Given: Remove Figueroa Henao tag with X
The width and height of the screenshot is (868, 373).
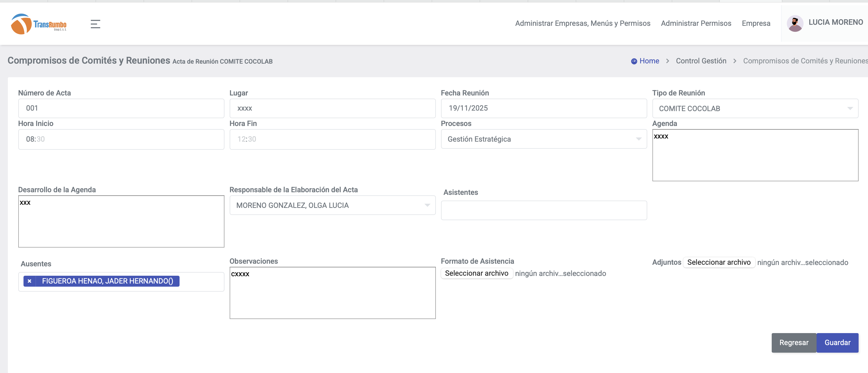Looking at the screenshot, I should (x=30, y=281).
